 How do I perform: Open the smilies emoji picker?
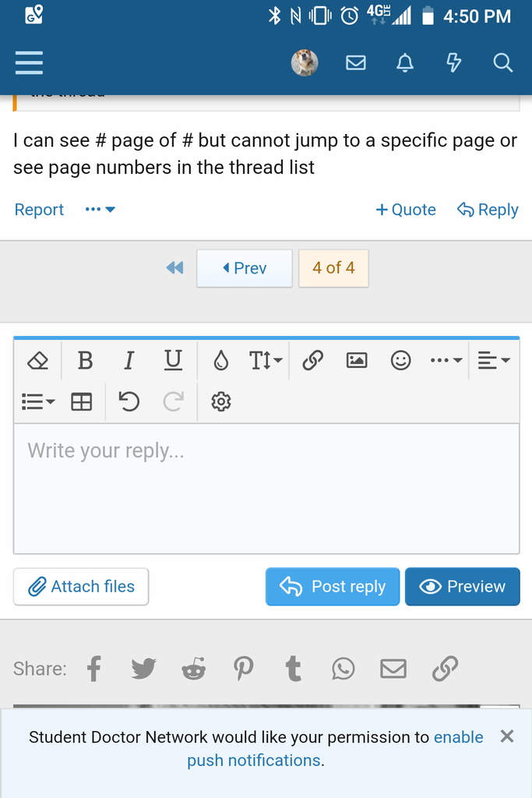(x=400, y=360)
